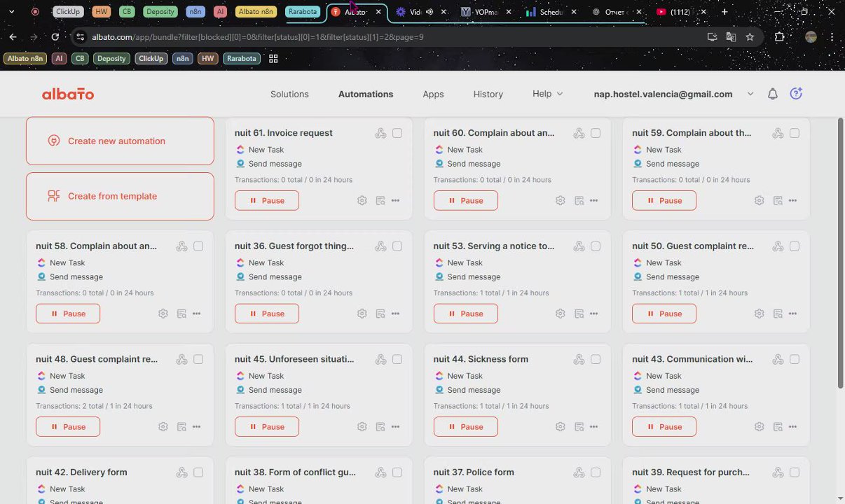Image resolution: width=845 pixels, height=504 pixels.
Task: Open browser tab search dropdown arrow
Action: pos(11,12)
